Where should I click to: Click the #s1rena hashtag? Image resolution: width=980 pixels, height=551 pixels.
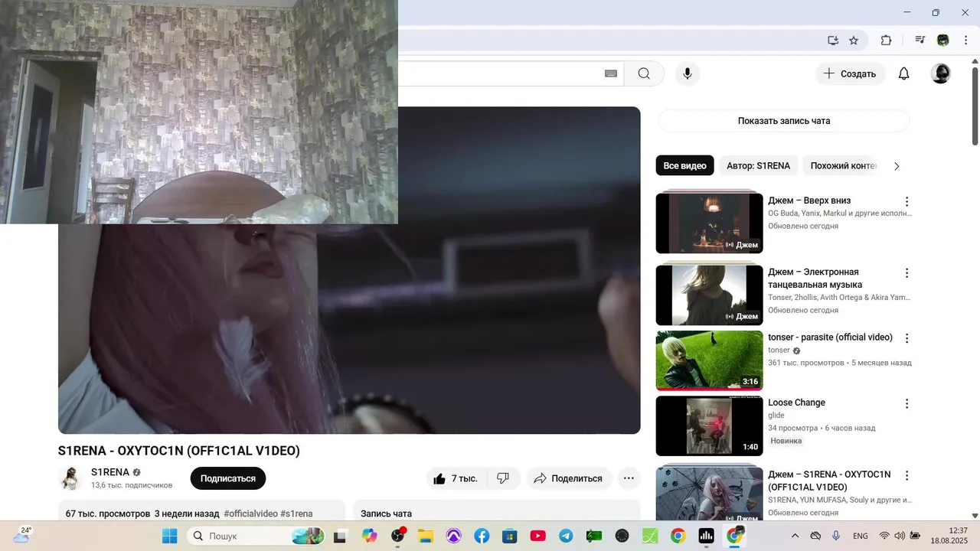pos(296,514)
